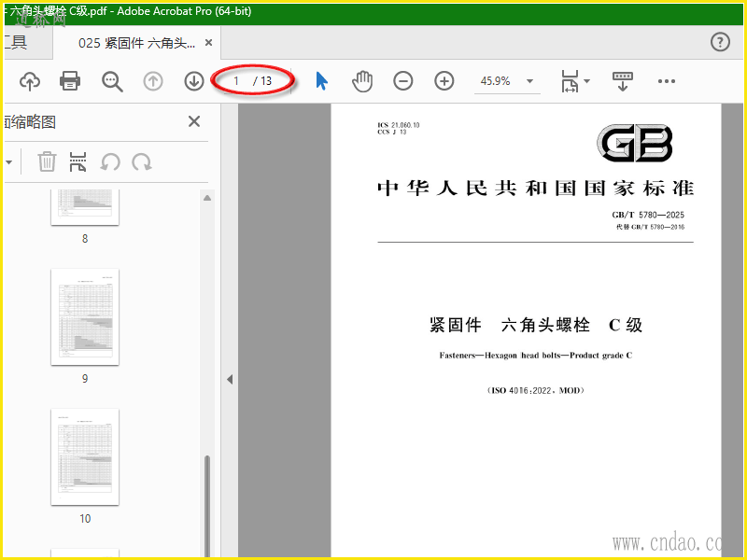The image size is (747, 560).
Task: Zoom in with the plus button
Action: 444,81
